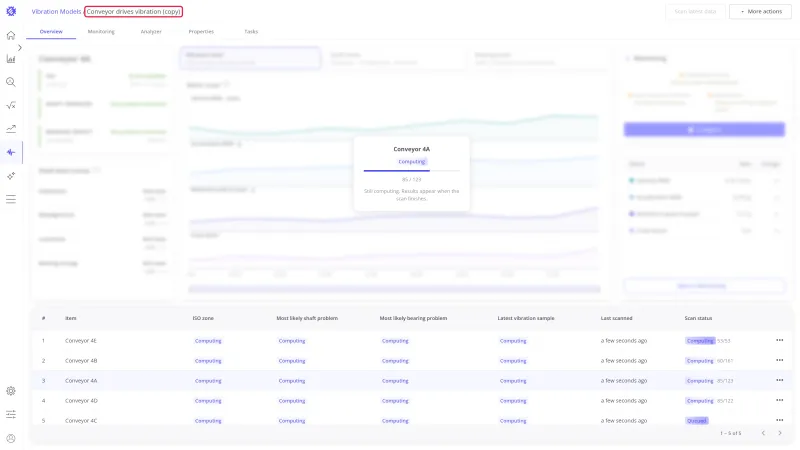Switch to the Tasks tab
Viewport: 800px width, 450px height.
(251, 32)
